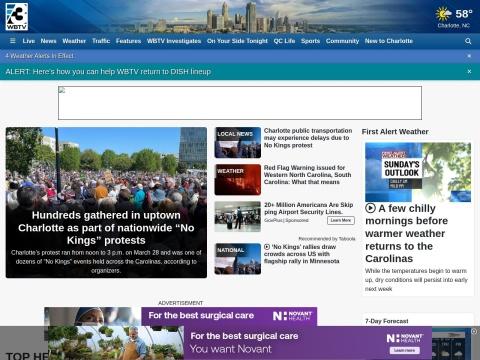Click the airport security ad thumbnail

[238, 217]
